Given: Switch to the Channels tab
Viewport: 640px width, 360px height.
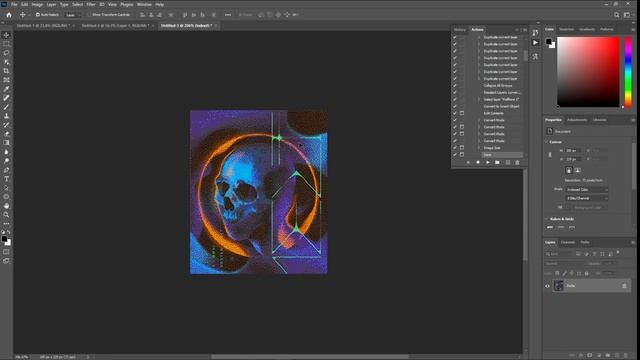Looking at the screenshot, I should [x=568, y=242].
